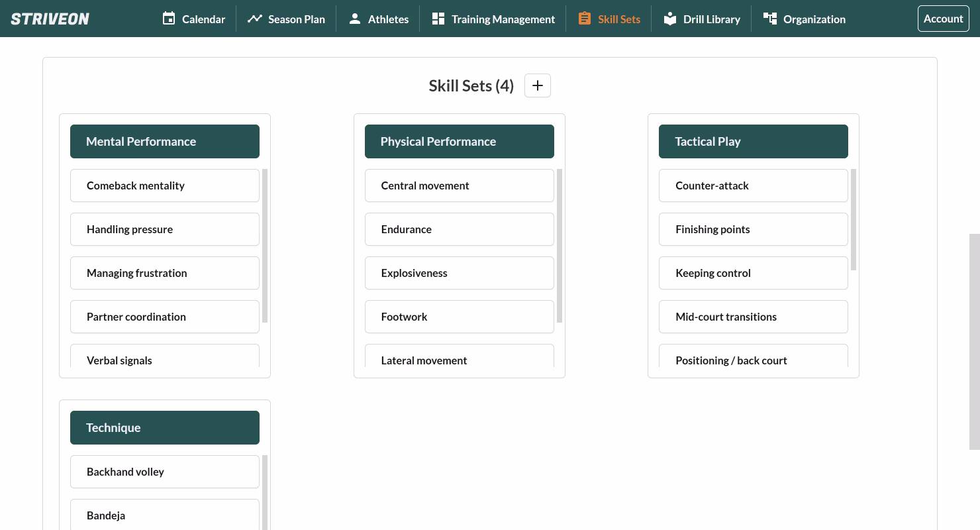
Task: Select the Explosiveness skill
Action: (x=459, y=273)
